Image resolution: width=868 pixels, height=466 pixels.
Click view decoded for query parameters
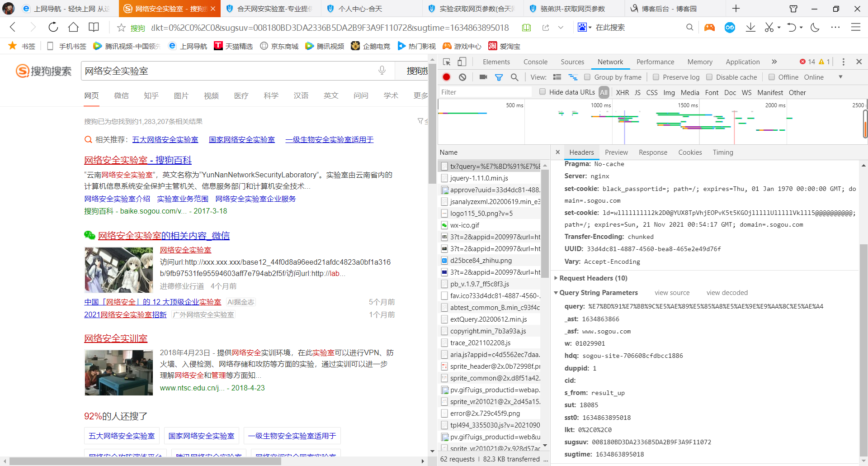(x=727, y=292)
